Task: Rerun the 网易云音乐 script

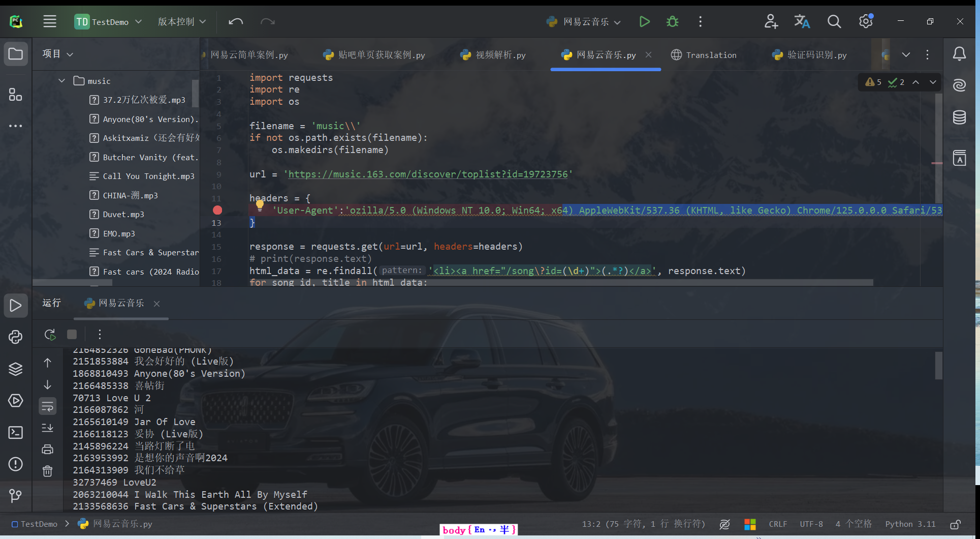Action: click(50, 334)
